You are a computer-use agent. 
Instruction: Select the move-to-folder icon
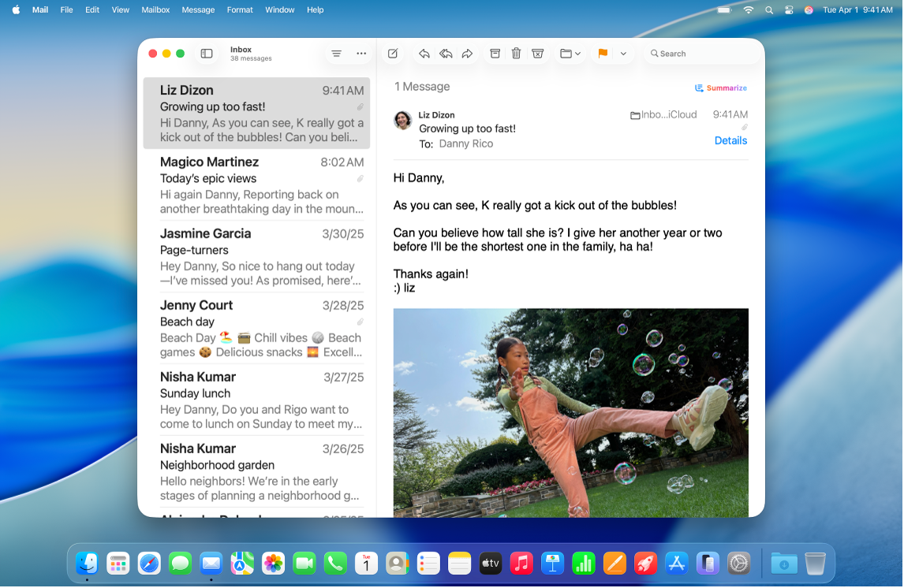point(565,53)
